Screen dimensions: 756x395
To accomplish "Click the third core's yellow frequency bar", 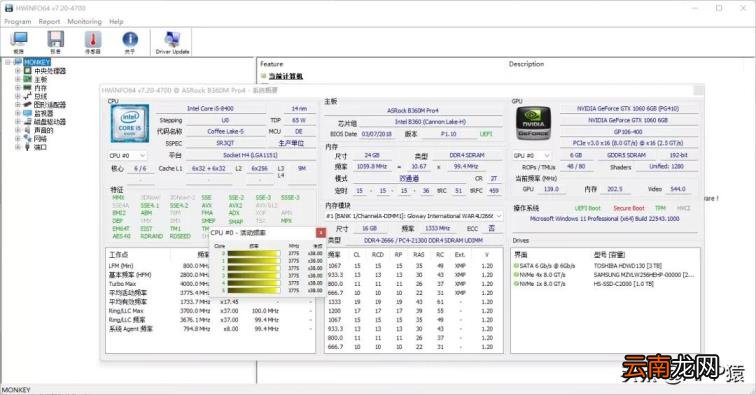I will click(254, 268).
